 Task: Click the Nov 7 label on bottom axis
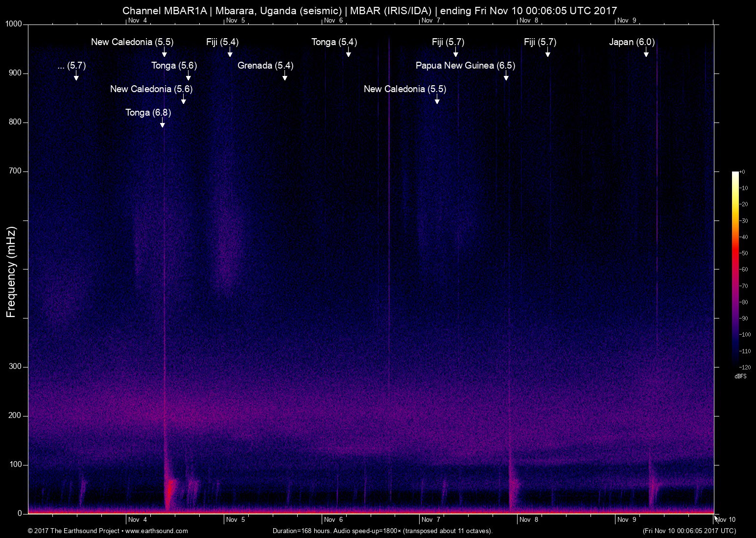430,519
